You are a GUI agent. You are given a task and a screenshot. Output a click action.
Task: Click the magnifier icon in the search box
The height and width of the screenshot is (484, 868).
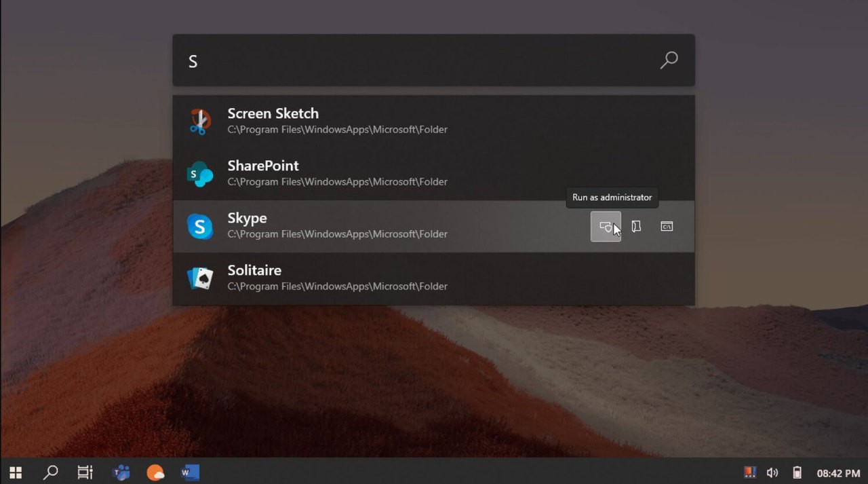669,60
